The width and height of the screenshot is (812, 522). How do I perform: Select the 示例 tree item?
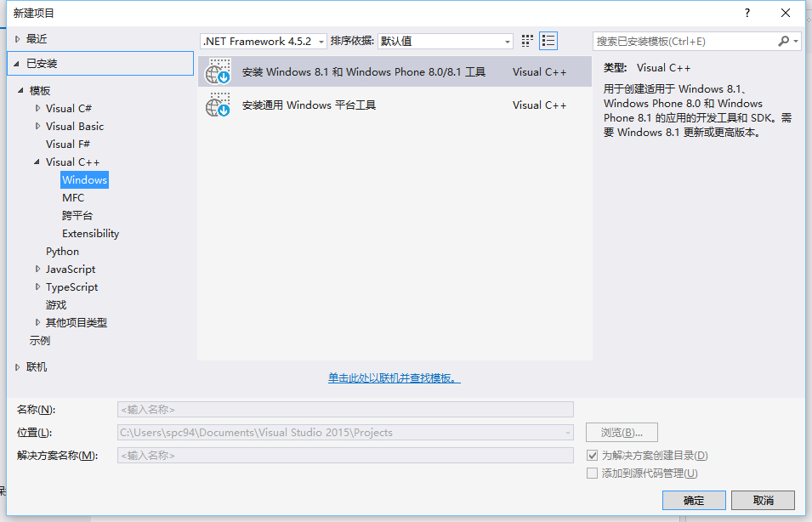[40, 340]
